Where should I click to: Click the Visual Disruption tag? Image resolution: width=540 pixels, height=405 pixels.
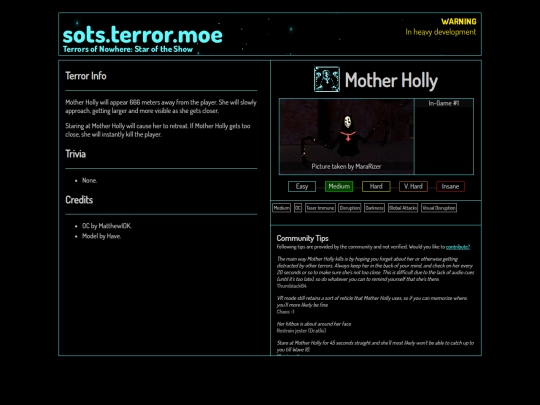tap(439, 208)
